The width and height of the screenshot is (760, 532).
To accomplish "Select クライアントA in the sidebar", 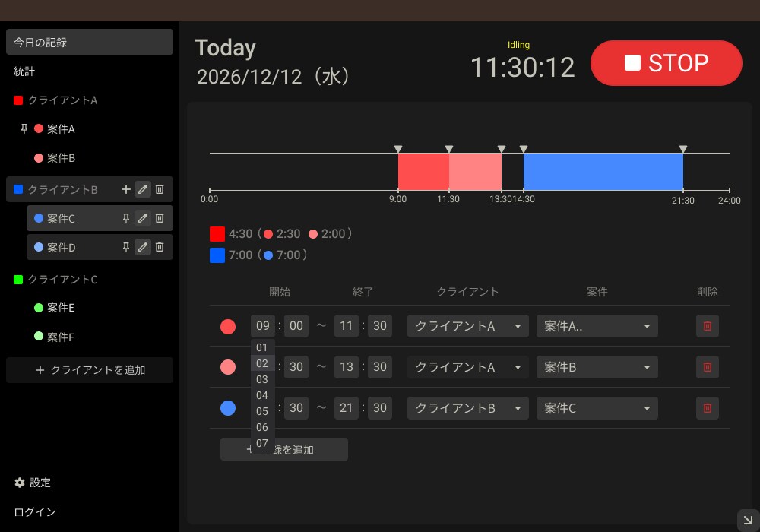I will click(62, 100).
